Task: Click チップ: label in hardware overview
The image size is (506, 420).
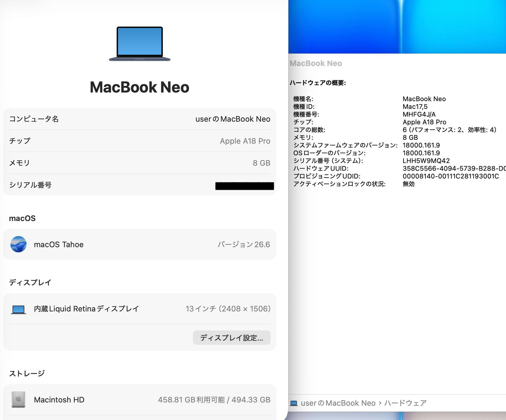Action: pos(303,122)
